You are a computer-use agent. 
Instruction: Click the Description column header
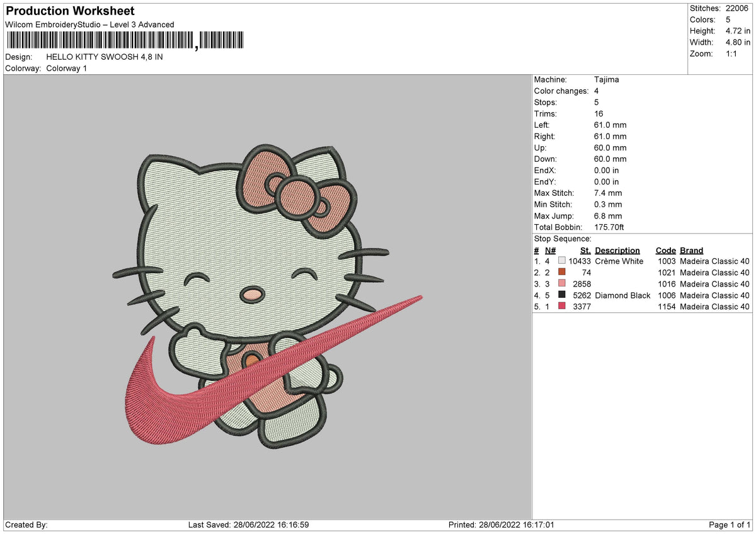617,250
